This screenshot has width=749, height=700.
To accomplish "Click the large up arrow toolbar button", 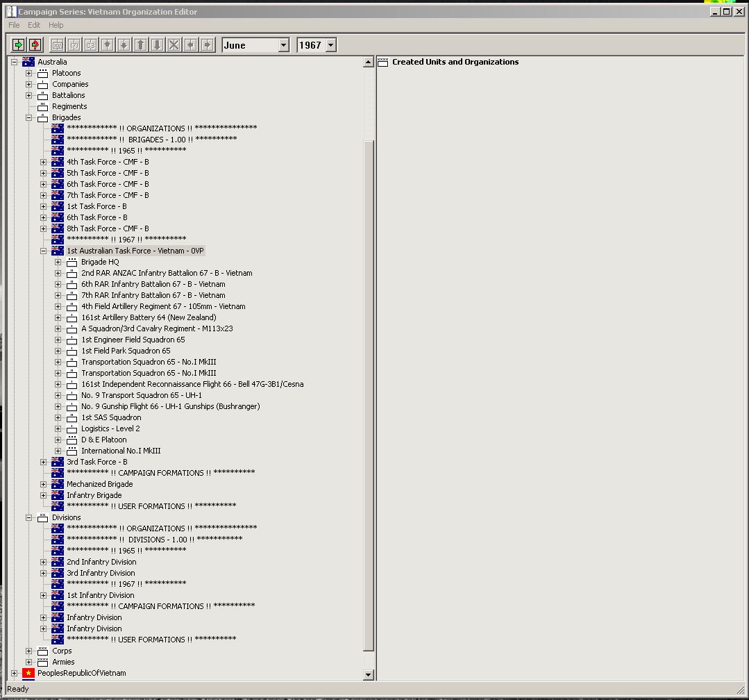I will 141,45.
